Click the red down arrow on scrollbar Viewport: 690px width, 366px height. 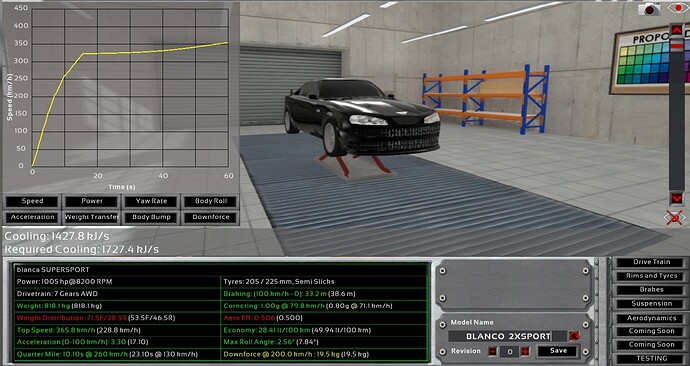pos(676,198)
